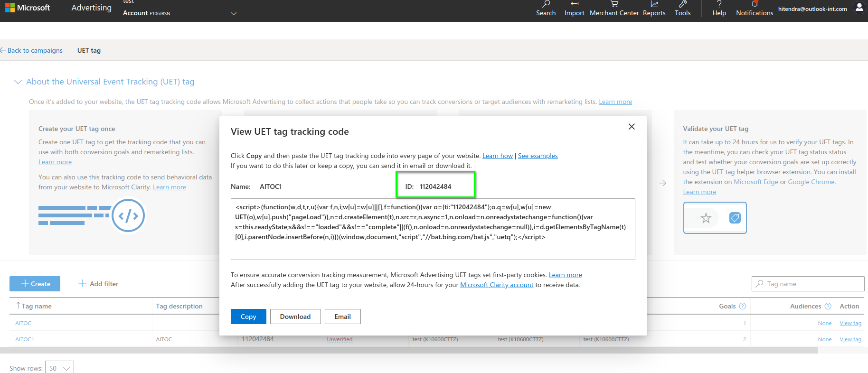Click the account email hitendra@outlook-int.com

pos(812,9)
